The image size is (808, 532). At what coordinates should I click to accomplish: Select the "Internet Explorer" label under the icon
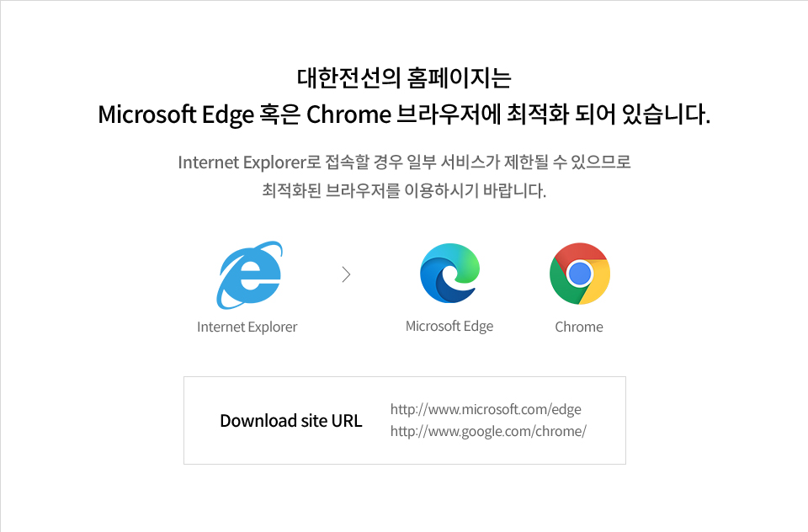tap(247, 327)
